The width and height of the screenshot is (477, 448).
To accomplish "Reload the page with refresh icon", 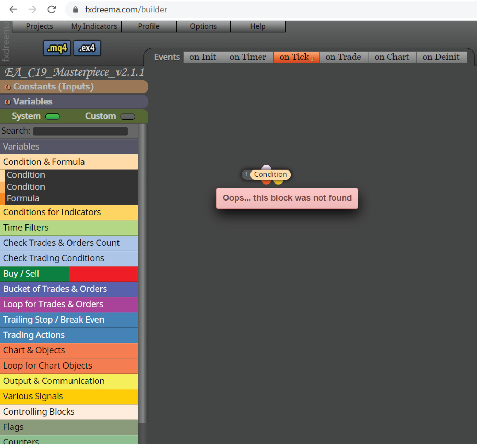I will click(52, 10).
